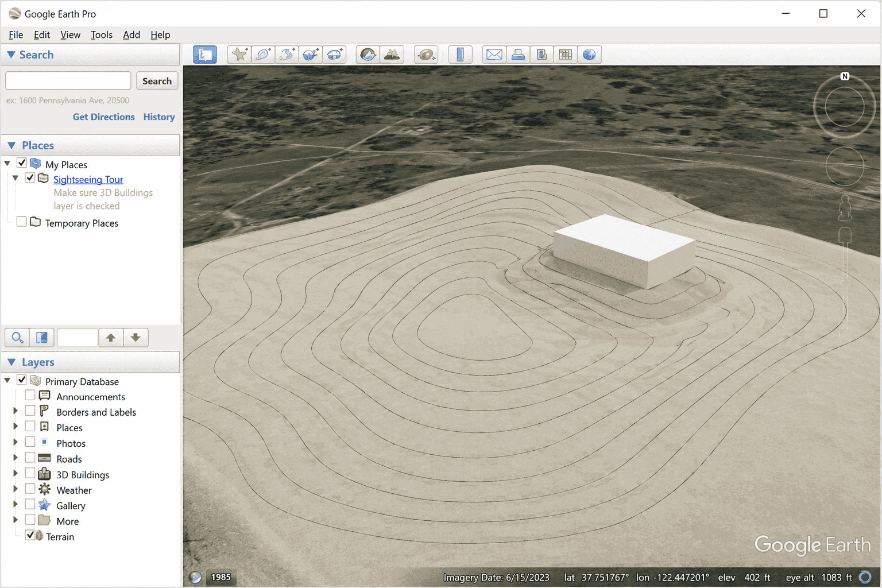
Task: Toggle the Places panel split view icon
Action: point(42,338)
